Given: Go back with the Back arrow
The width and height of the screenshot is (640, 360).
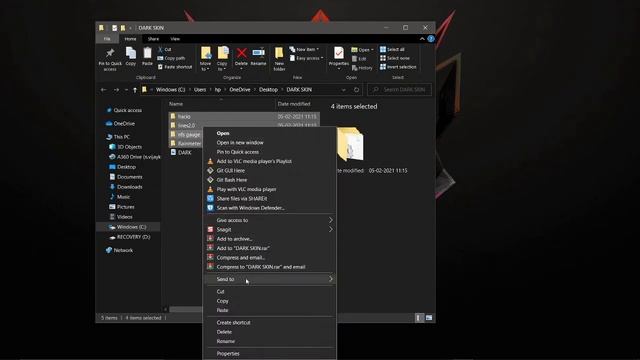Looking at the screenshot, I should (x=104, y=89).
